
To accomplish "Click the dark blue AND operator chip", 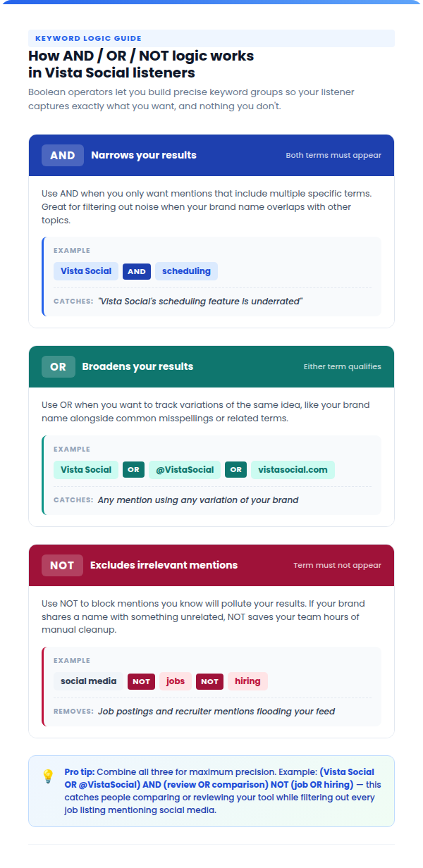I will click(137, 271).
